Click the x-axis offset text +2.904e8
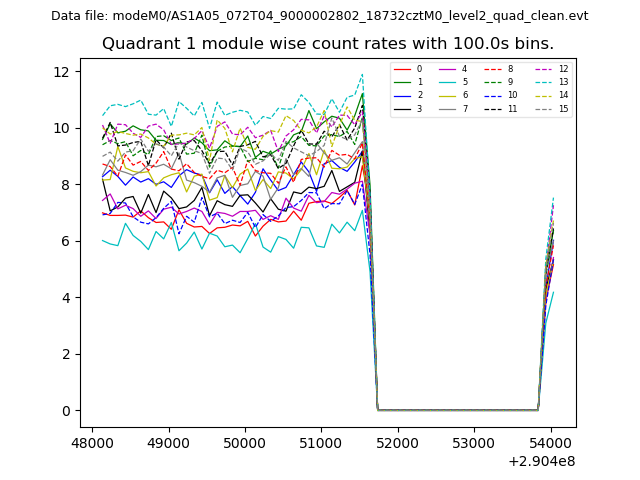The image size is (640, 480). [541, 461]
